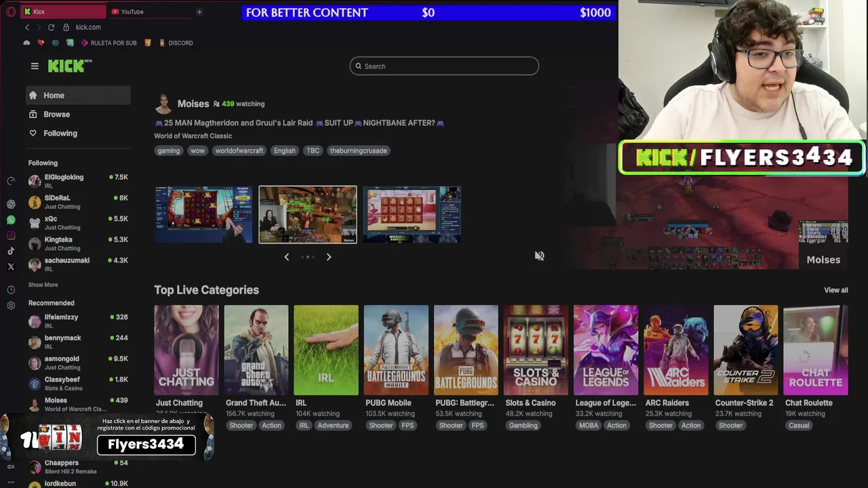Open the green elephant bookmark icon
The image size is (868, 488).
[70, 43]
